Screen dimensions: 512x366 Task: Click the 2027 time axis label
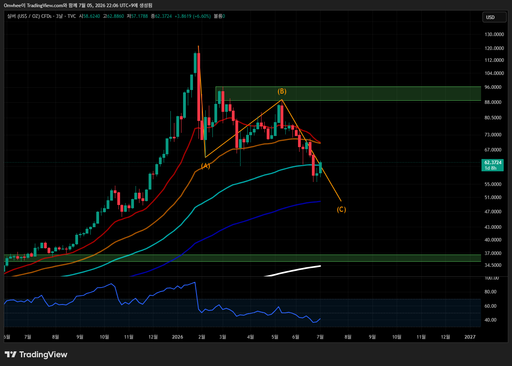470,337
